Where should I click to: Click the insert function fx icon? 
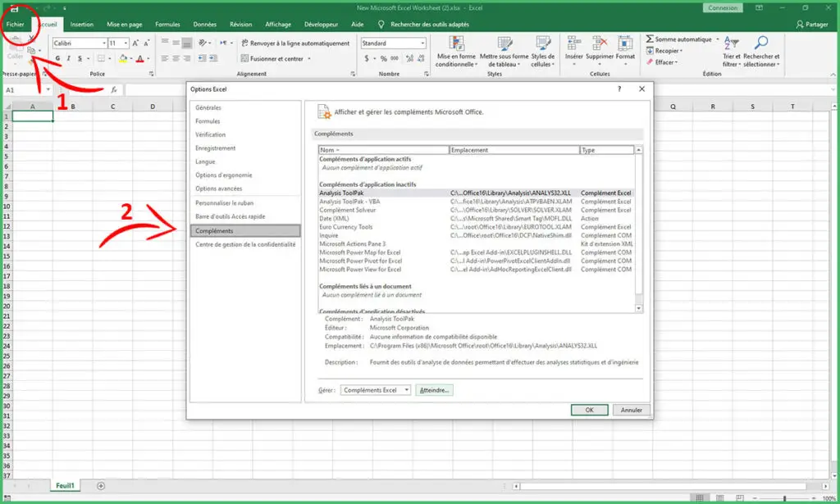pos(113,90)
